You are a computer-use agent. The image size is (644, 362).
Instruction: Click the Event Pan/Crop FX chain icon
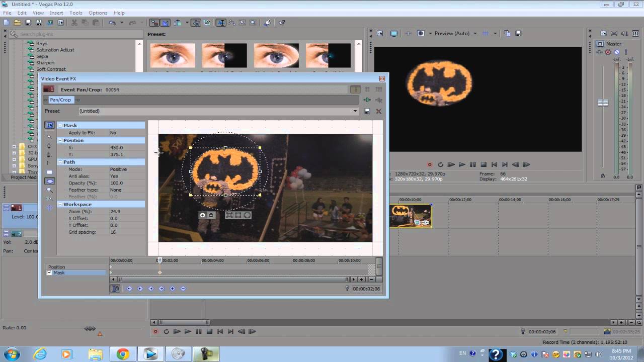click(x=367, y=100)
